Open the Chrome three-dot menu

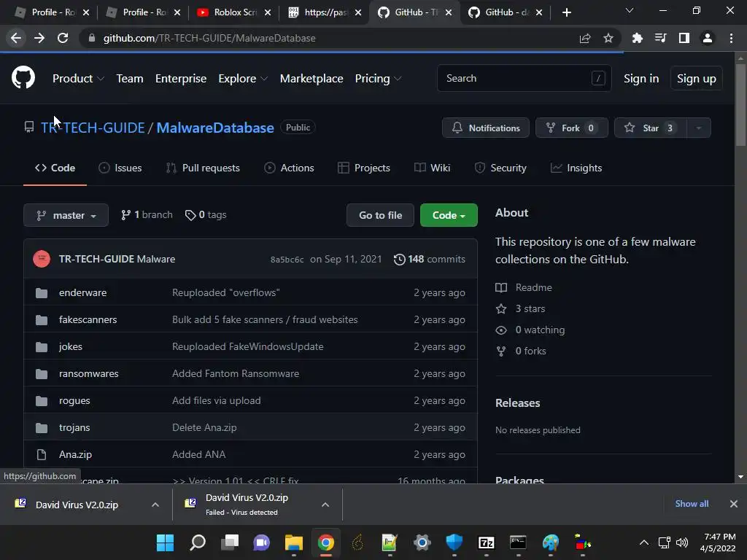731,38
